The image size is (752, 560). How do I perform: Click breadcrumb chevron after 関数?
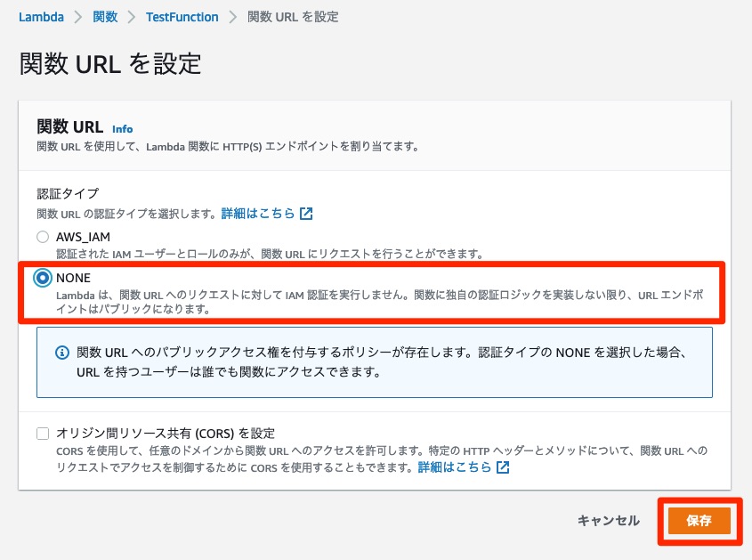(x=132, y=17)
